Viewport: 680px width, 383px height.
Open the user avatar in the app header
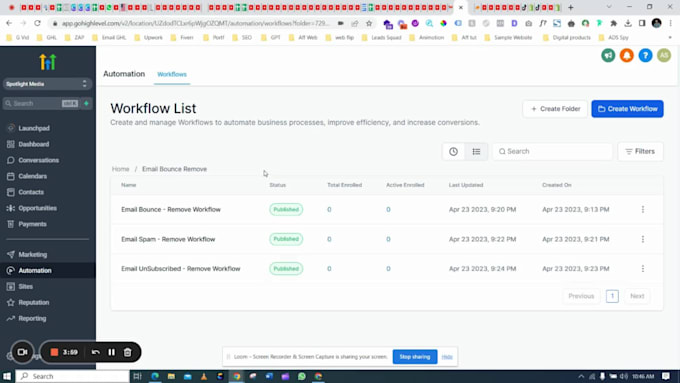(x=664, y=56)
